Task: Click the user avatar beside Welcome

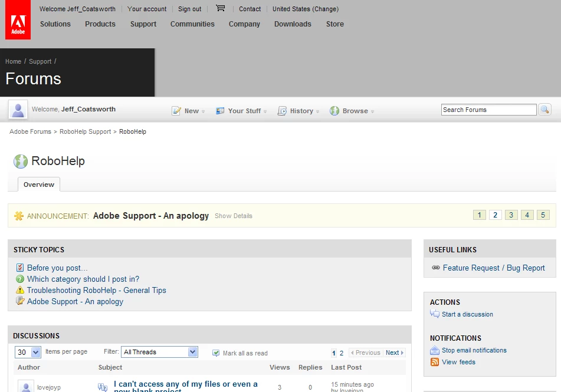Action: tap(18, 110)
